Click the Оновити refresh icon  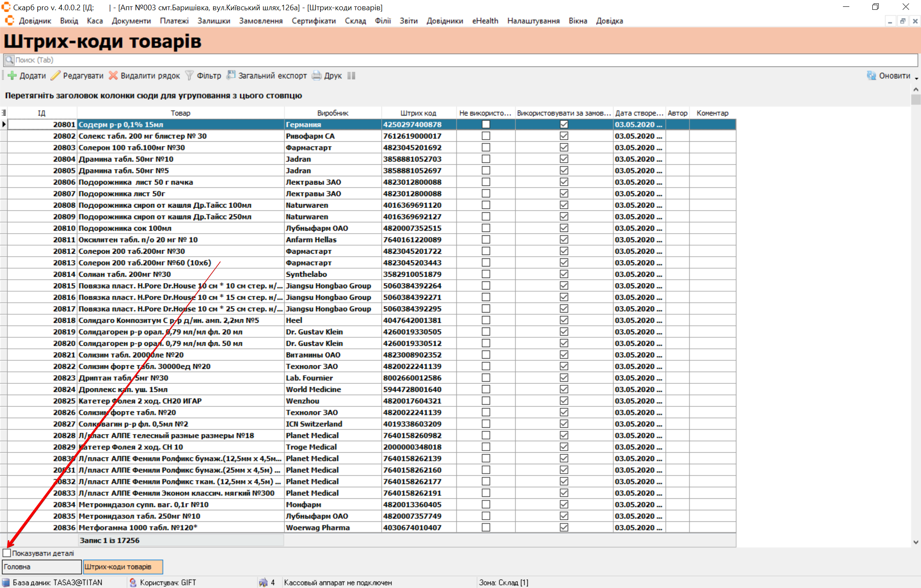[x=871, y=76]
